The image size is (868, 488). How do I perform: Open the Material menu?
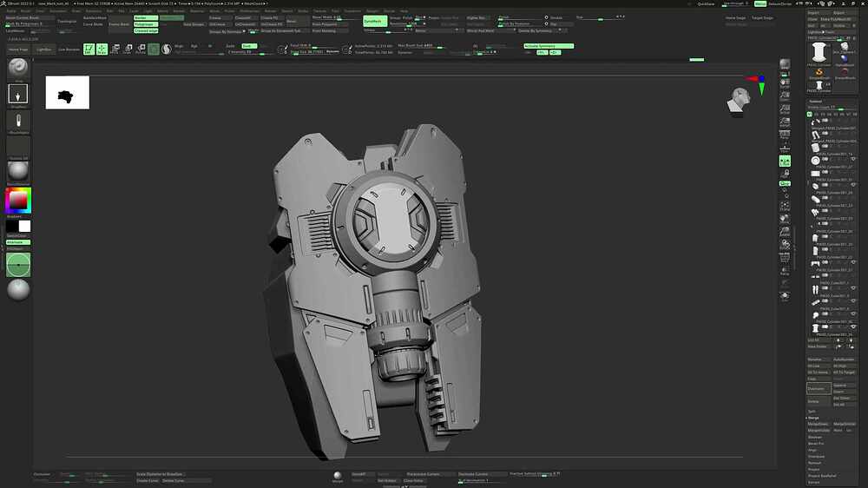point(197,11)
